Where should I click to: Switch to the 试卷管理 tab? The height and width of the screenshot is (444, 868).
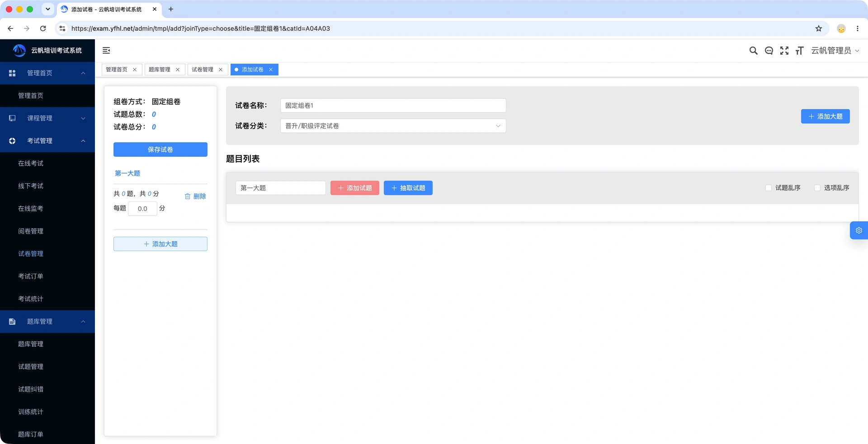203,70
